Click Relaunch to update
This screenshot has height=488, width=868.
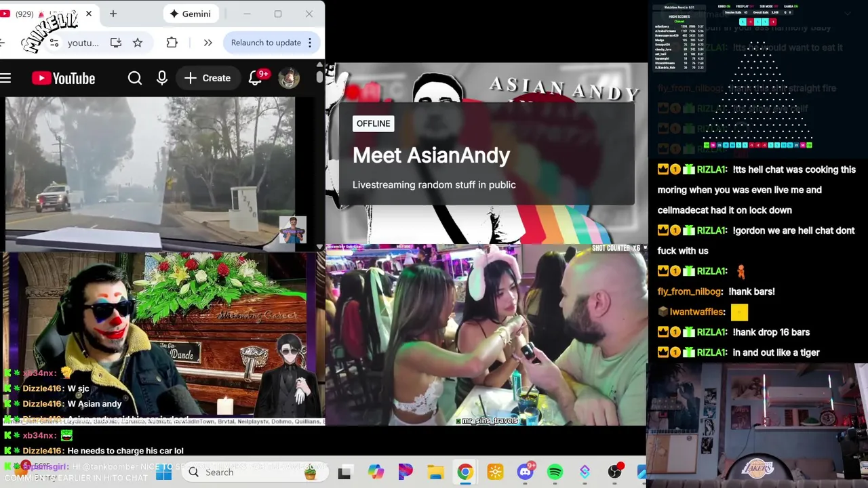tap(266, 43)
